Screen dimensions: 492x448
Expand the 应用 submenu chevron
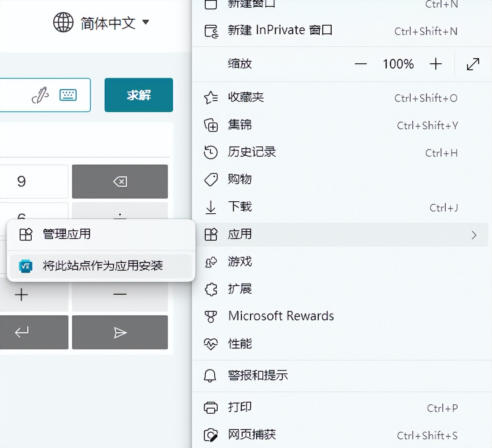click(474, 235)
